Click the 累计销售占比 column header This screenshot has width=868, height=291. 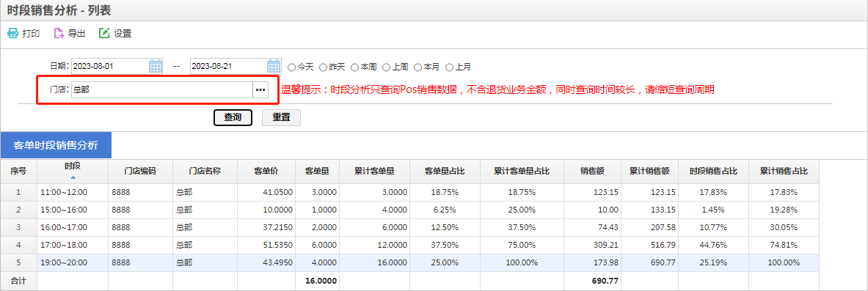click(784, 172)
